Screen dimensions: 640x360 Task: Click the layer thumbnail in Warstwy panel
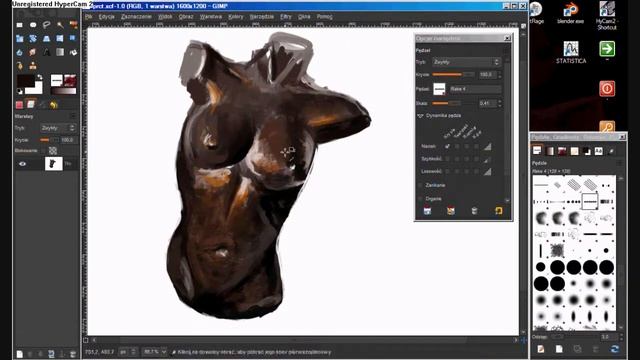coord(53,164)
